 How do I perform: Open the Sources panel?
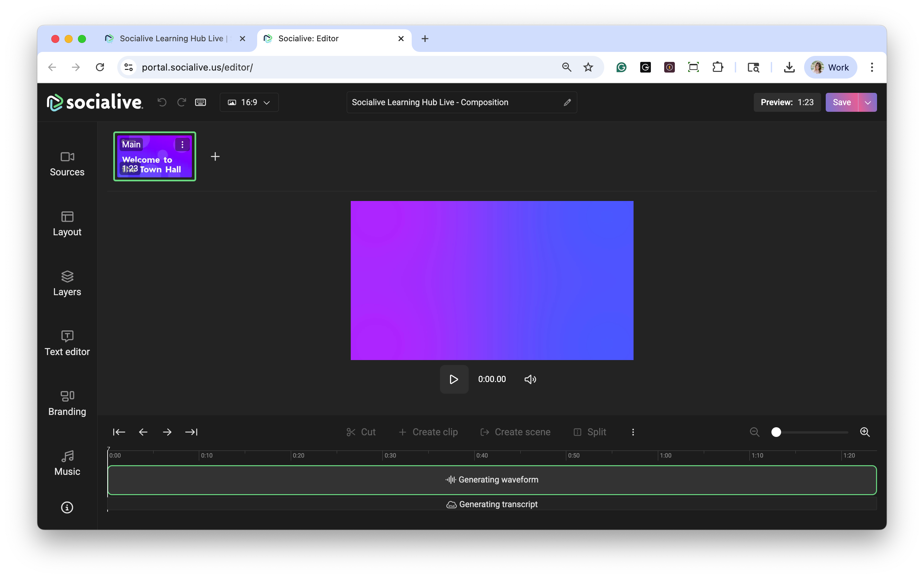tap(67, 163)
